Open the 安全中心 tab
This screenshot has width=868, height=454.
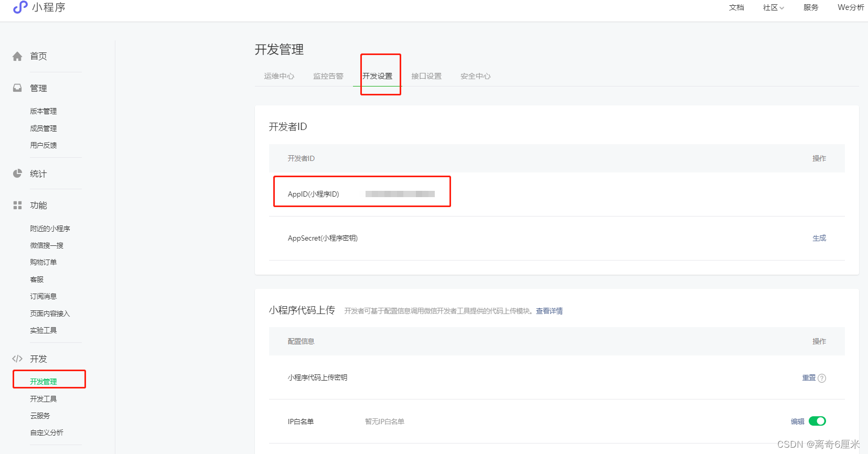pos(476,76)
